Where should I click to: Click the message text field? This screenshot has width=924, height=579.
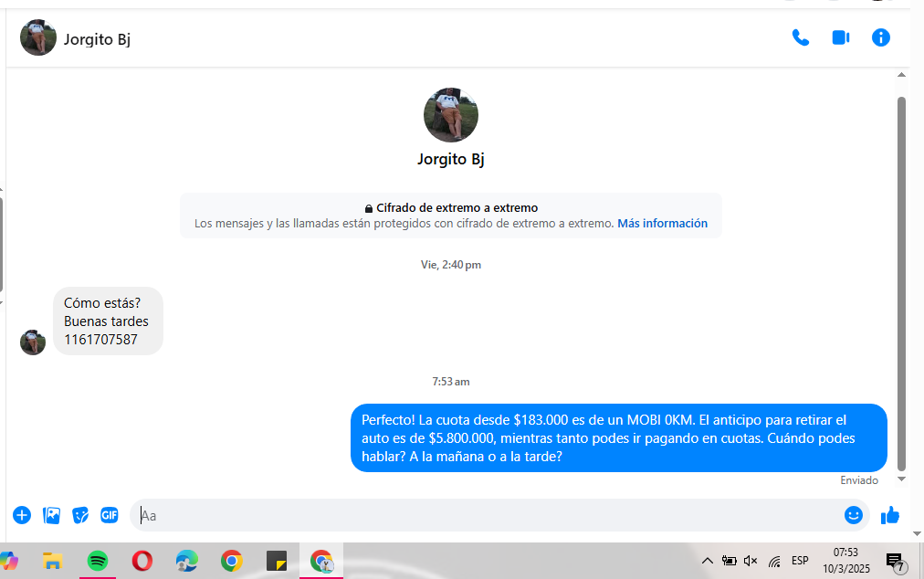click(484, 515)
